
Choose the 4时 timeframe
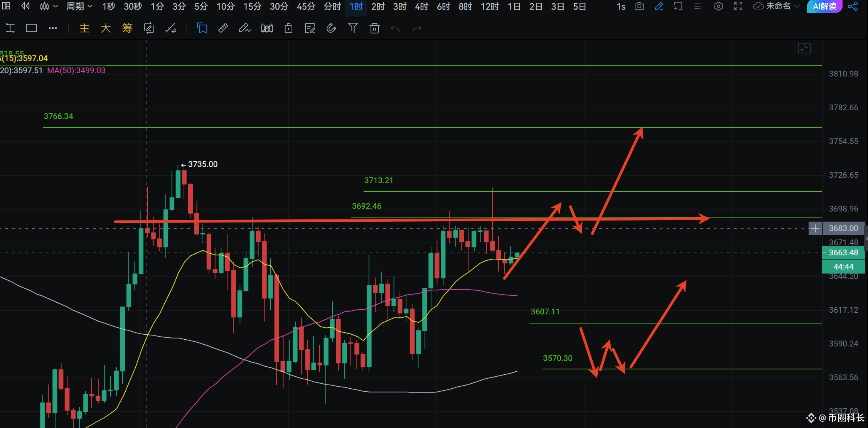[x=421, y=7]
